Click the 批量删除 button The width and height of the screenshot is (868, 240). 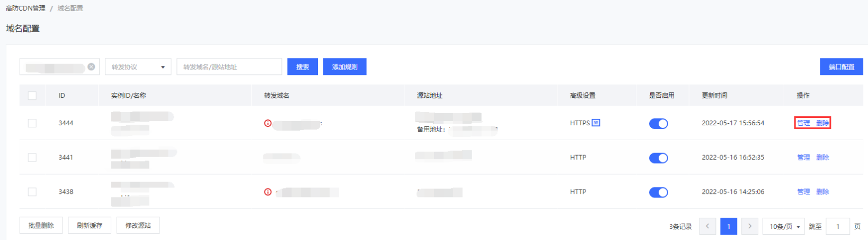pos(41,226)
